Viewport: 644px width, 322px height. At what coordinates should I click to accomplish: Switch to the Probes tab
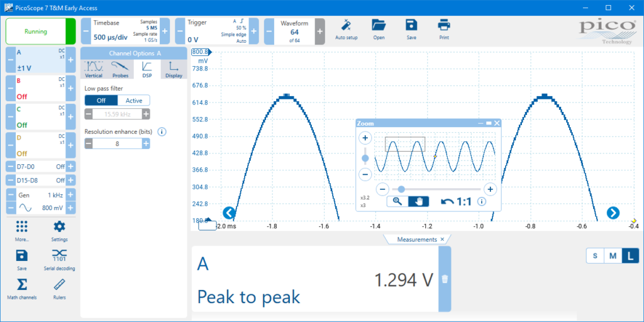tap(120, 69)
